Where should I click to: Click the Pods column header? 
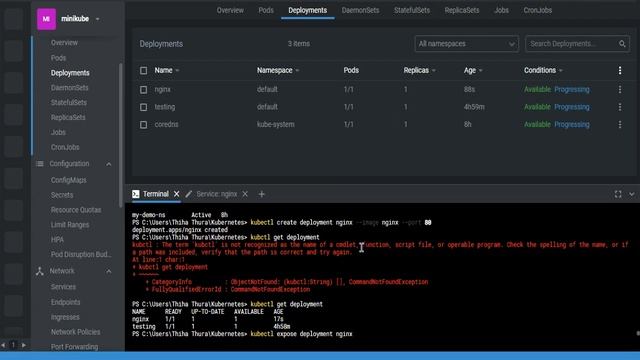351,70
